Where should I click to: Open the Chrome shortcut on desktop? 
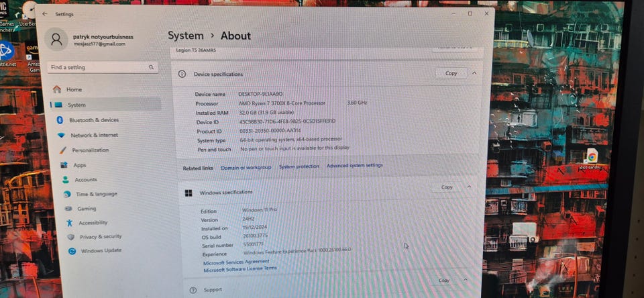pyautogui.click(x=592, y=160)
